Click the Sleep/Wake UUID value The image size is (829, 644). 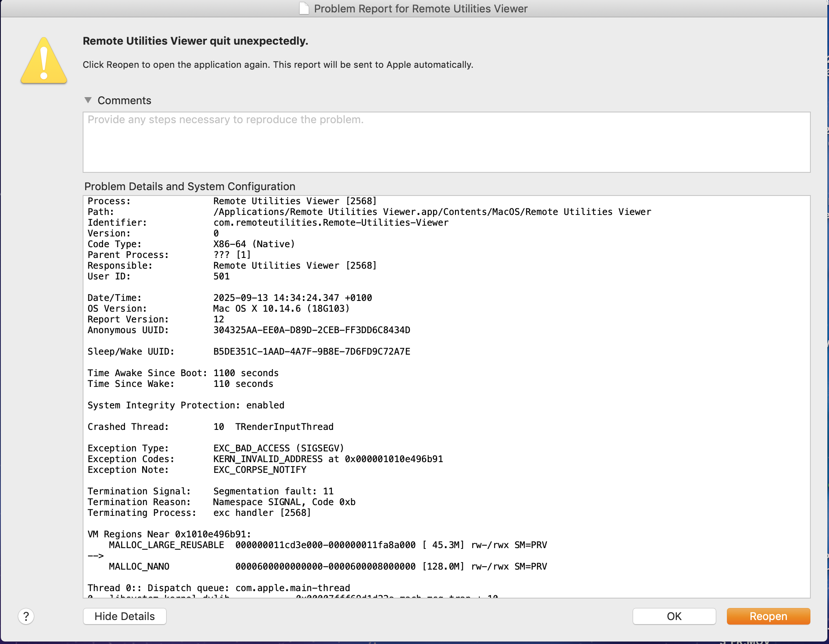(x=311, y=351)
